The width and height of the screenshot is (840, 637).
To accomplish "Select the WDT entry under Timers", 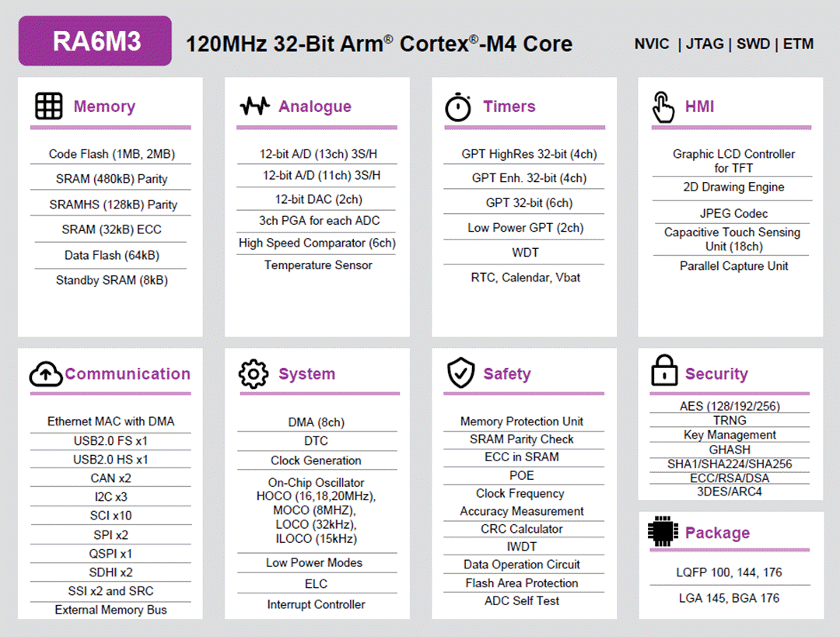I will [525, 252].
